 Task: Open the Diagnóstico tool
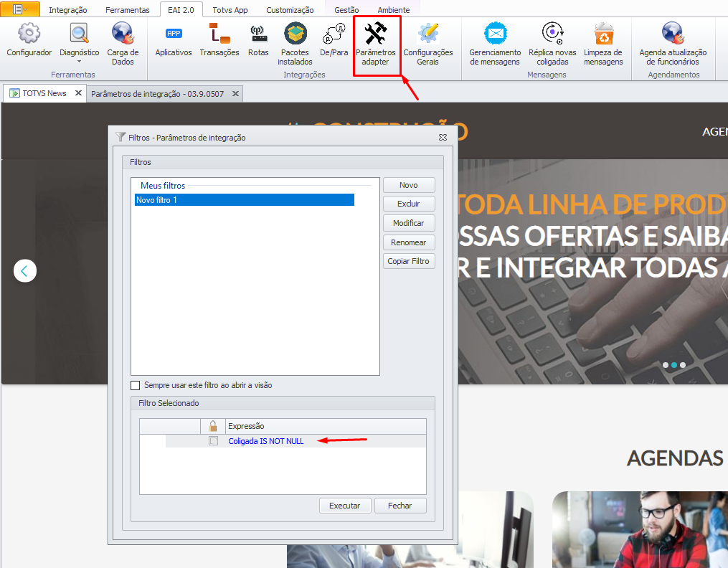80,39
